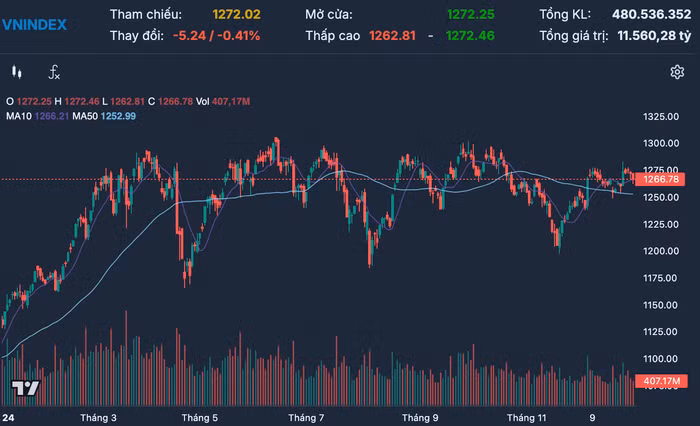Open the candlestick chart type selector
Image resolution: width=700 pixels, height=426 pixels.
16,72
